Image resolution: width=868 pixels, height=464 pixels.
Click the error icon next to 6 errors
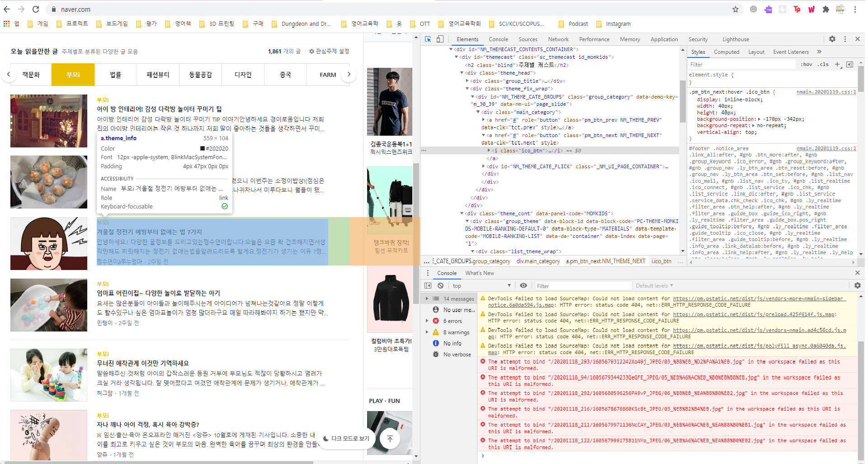[436, 321]
